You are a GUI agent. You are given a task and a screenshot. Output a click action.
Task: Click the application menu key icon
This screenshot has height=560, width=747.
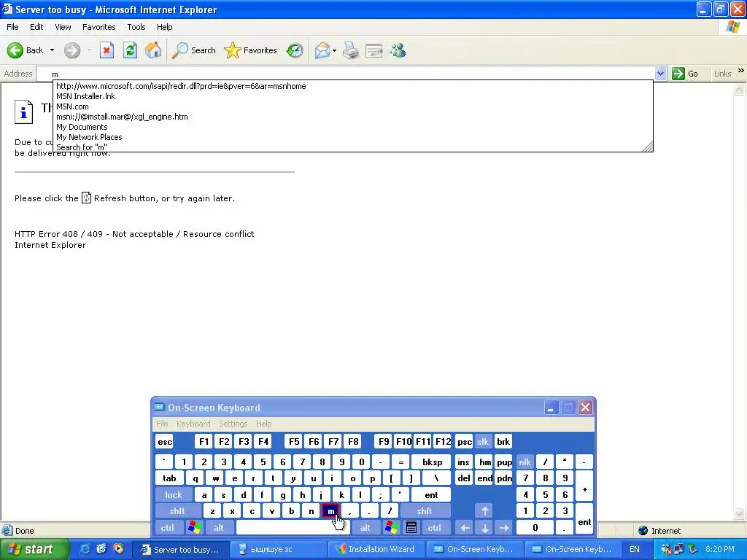point(411,528)
